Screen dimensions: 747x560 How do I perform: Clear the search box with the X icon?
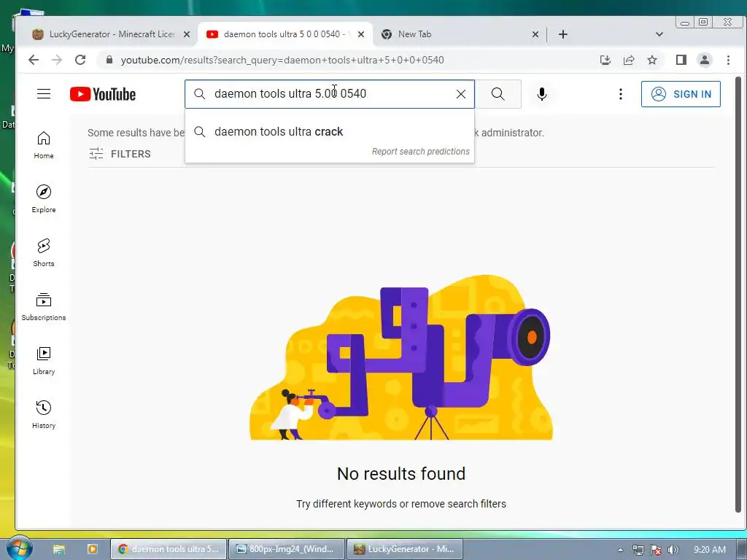coord(461,94)
